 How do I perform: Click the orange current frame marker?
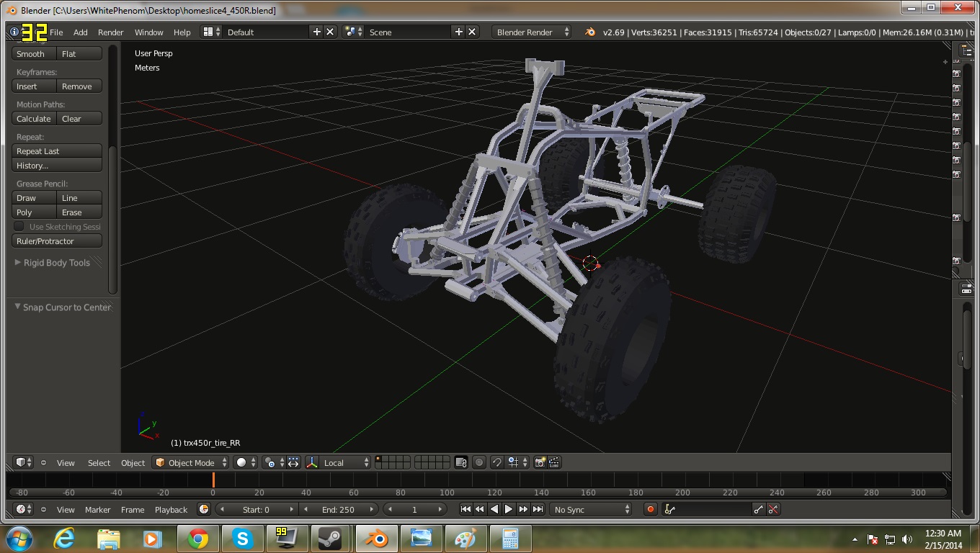(213, 480)
